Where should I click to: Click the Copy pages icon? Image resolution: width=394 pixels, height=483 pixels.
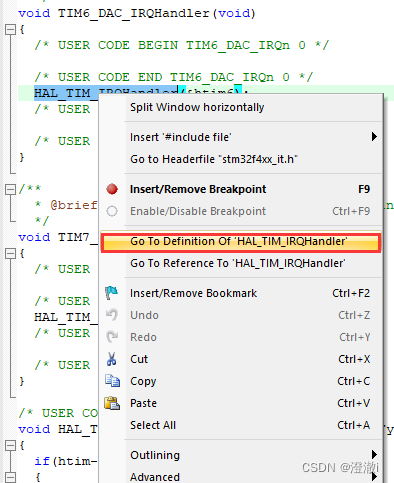[x=112, y=381]
